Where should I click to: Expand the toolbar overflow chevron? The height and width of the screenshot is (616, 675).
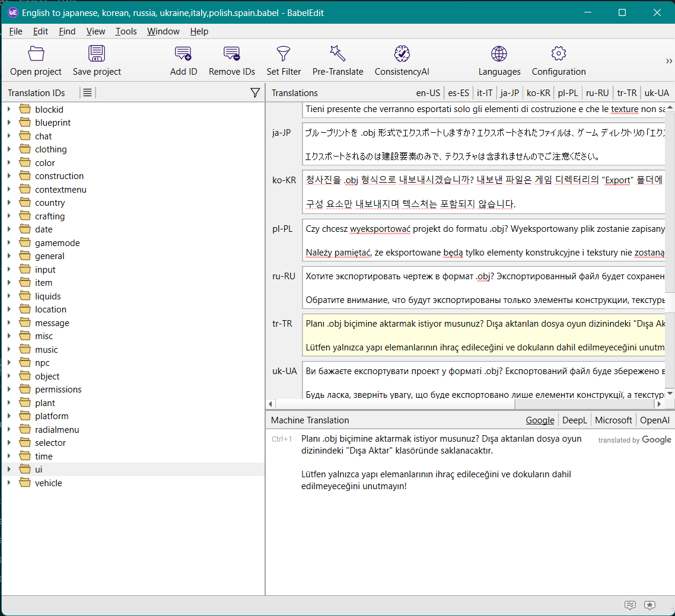tap(669, 61)
